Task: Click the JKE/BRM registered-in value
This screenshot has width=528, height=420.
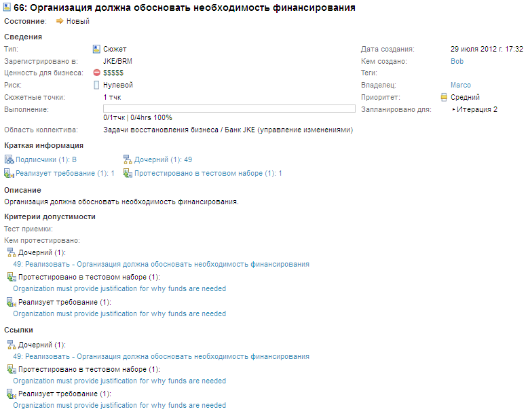Action: click(117, 61)
